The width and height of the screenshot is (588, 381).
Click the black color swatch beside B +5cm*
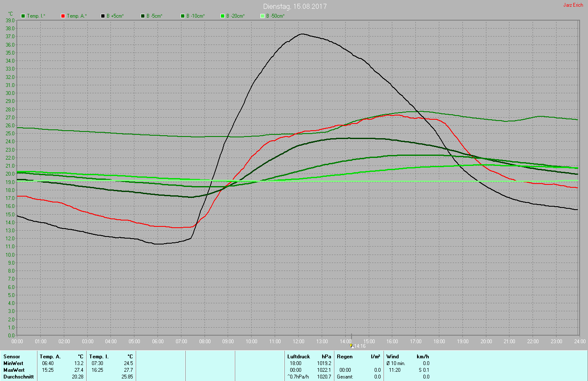click(103, 16)
